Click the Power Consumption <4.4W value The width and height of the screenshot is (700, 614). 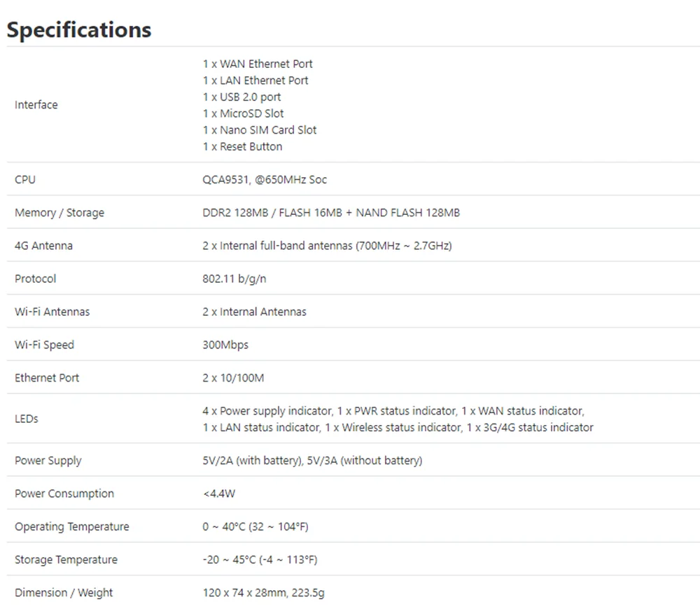[x=218, y=494]
